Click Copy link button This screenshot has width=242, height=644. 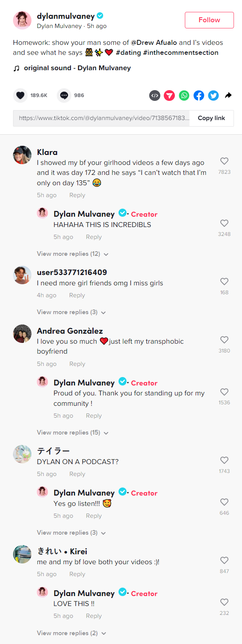click(x=211, y=118)
